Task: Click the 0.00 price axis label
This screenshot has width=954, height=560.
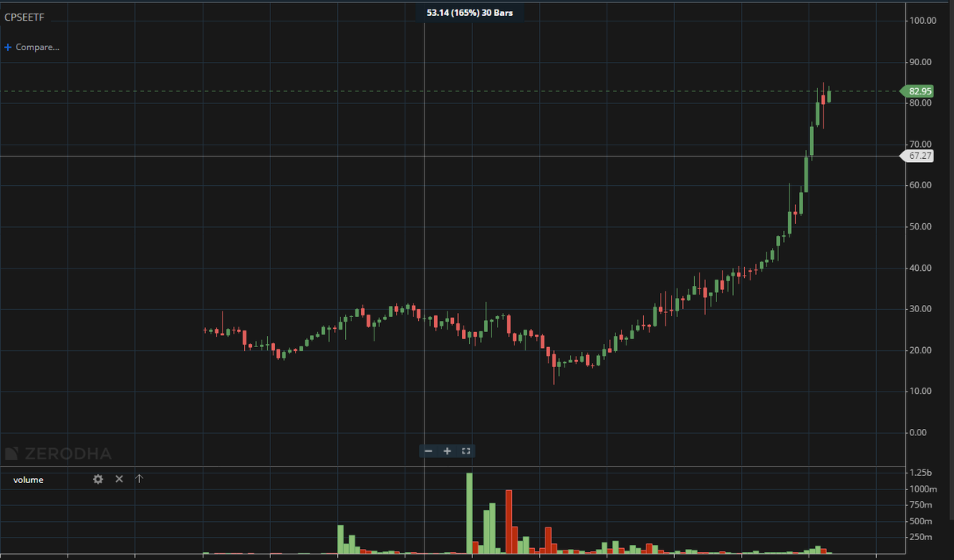Action: coord(920,432)
